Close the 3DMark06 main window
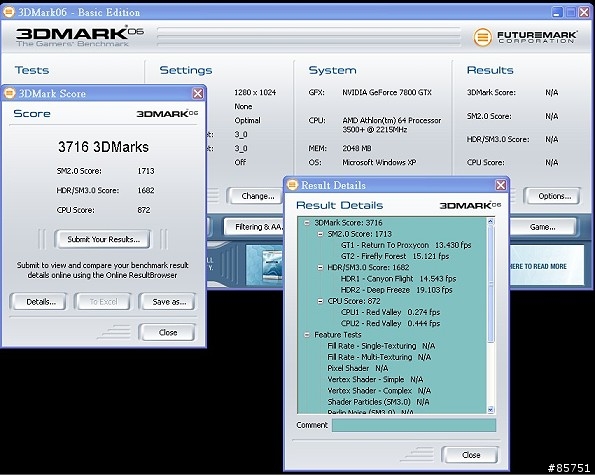595x476 pixels. click(x=584, y=13)
